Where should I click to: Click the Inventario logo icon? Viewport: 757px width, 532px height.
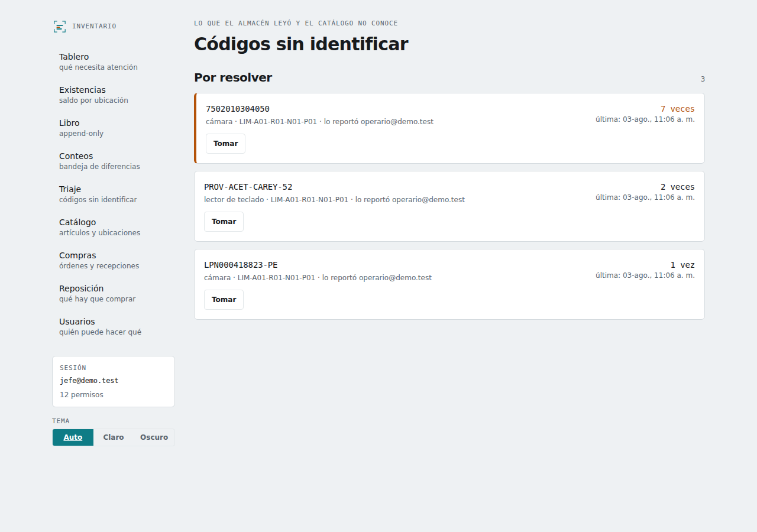click(59, 26)
